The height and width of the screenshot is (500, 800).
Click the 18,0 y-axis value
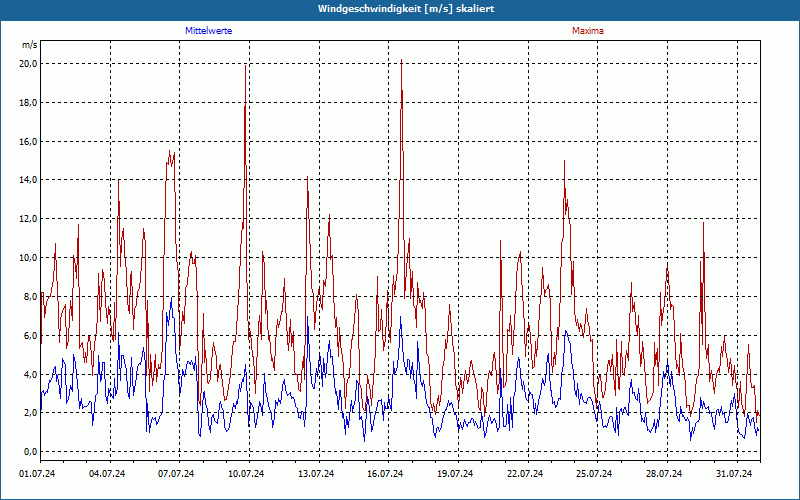point(28,103)
